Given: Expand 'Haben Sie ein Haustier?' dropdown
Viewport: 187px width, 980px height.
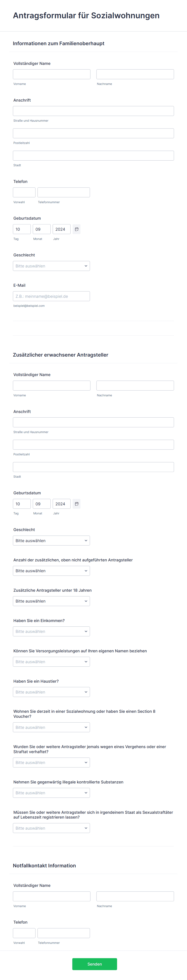Looking at the screenshot, I should point(51,692).
